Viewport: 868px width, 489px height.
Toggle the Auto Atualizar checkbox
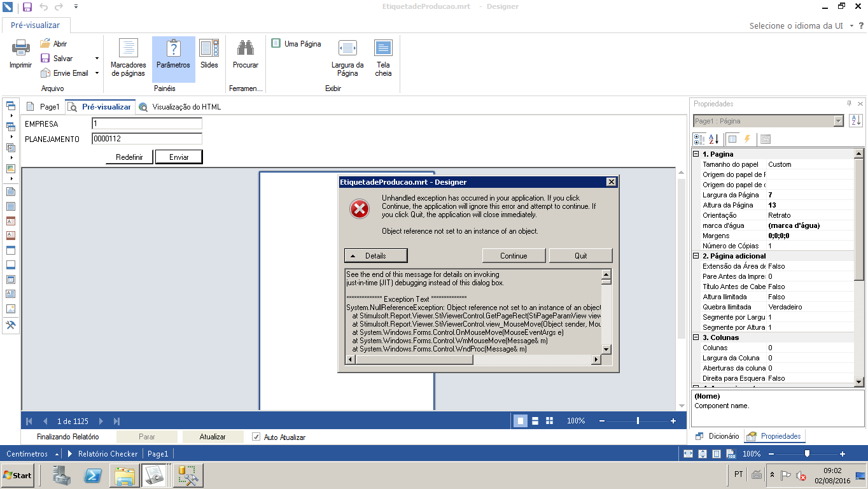(x=256, y=437)
